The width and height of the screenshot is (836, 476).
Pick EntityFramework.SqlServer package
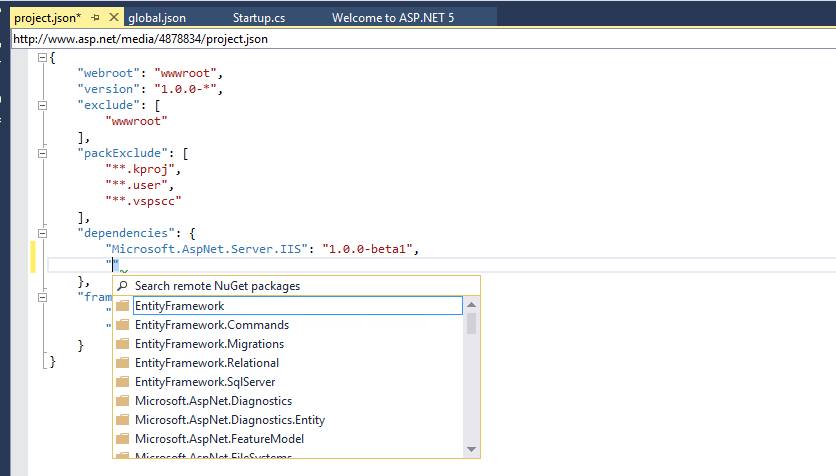(x=205, y=382)
